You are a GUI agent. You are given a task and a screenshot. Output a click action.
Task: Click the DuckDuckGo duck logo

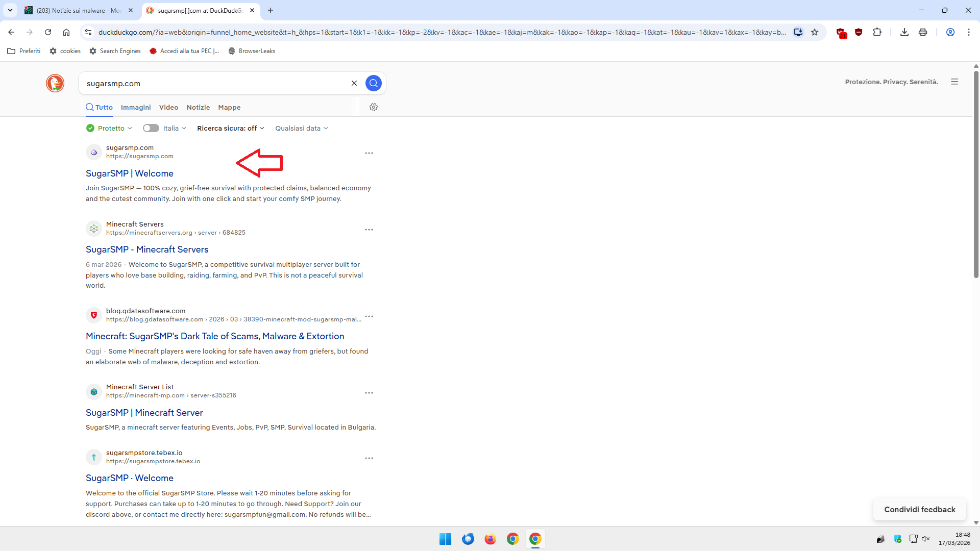click(55, 83)
